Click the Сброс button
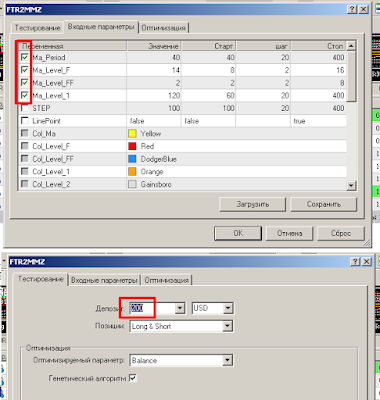 click(x=341, y=233)
